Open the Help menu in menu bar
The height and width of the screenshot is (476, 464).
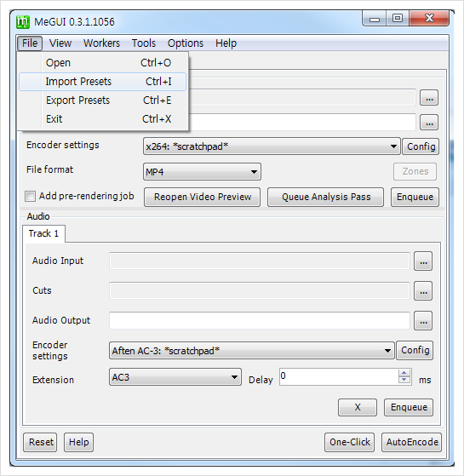coord(226,43)
